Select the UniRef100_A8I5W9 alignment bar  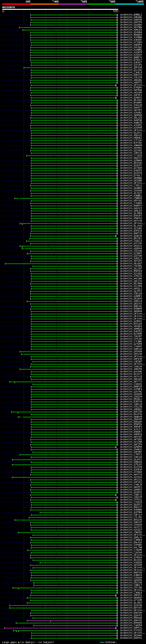tap(68, 27)
